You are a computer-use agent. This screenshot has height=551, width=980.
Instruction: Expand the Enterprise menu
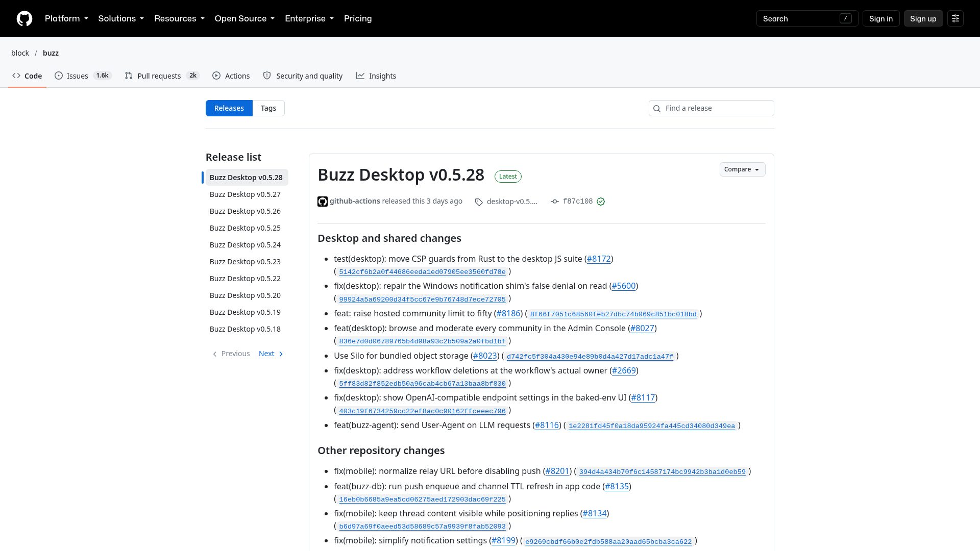[x=309, y=19]
